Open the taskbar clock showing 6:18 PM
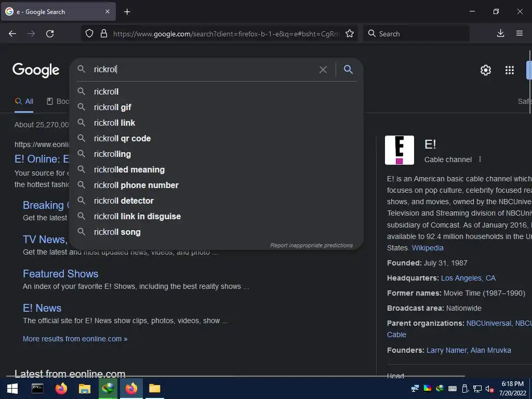 (x=512, y=389)
